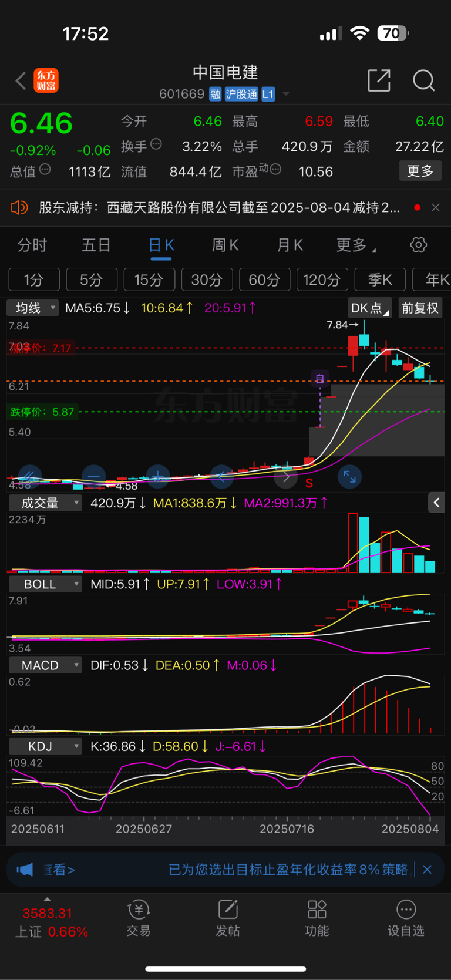
Task: Tap 设自选 add watchlist icon
Action: (x=406, y=919)
